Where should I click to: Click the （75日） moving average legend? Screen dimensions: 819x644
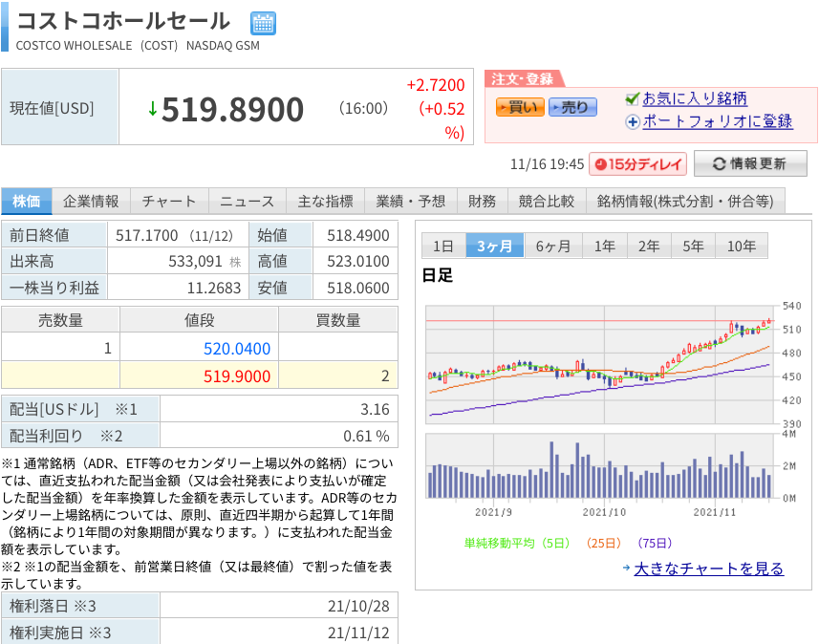[655, 543]
